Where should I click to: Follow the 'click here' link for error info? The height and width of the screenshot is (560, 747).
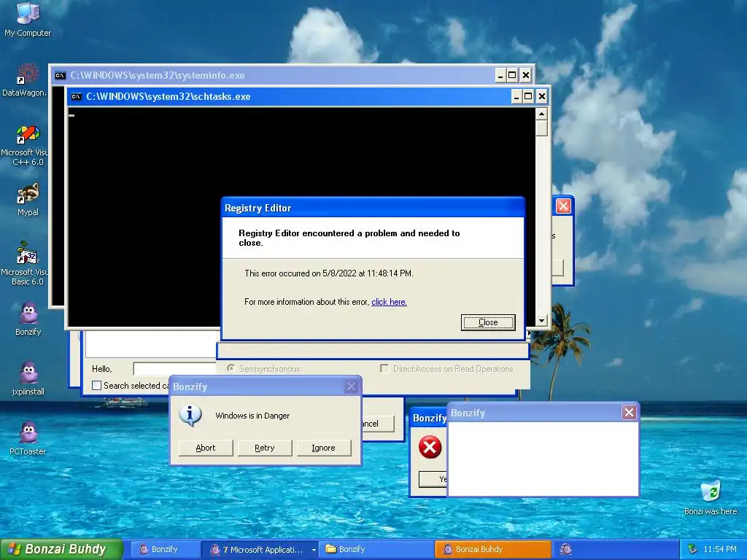389,302
